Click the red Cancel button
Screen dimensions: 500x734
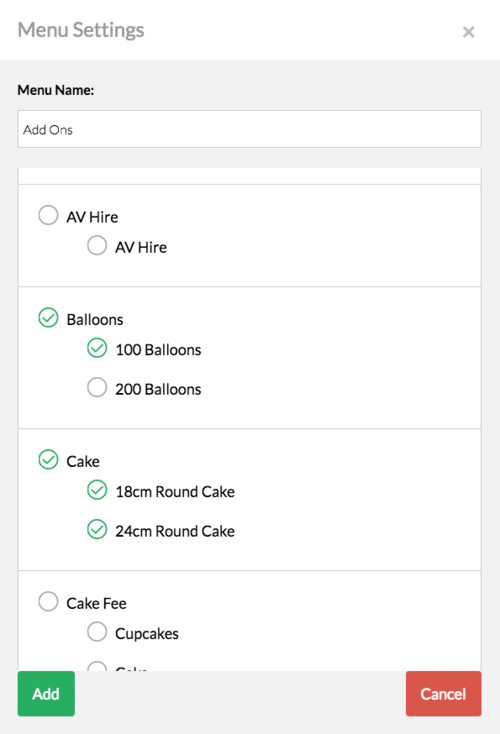(x=443, y=693)
